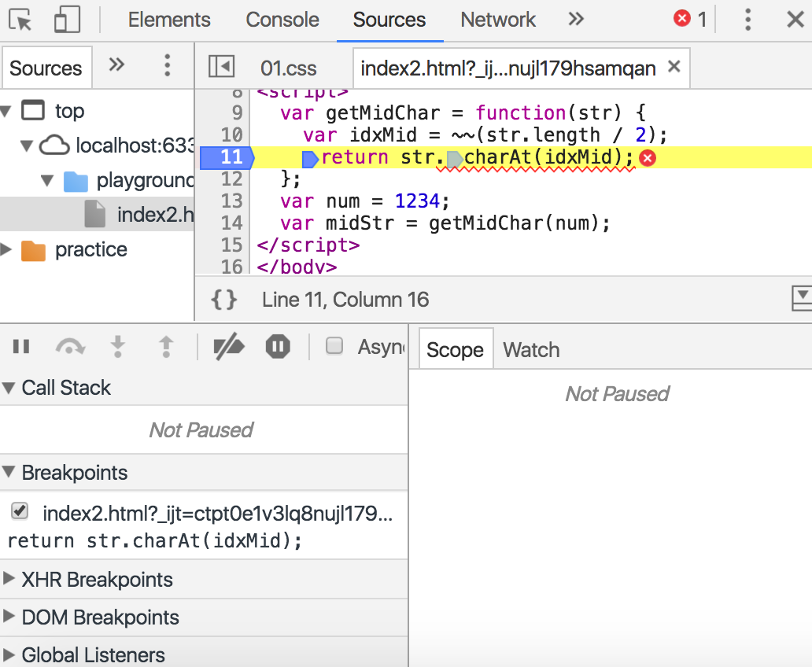Image resolution: width=812 pixels, height=667 pixels.
Task: Step out of current function
Action: (166, 346)
